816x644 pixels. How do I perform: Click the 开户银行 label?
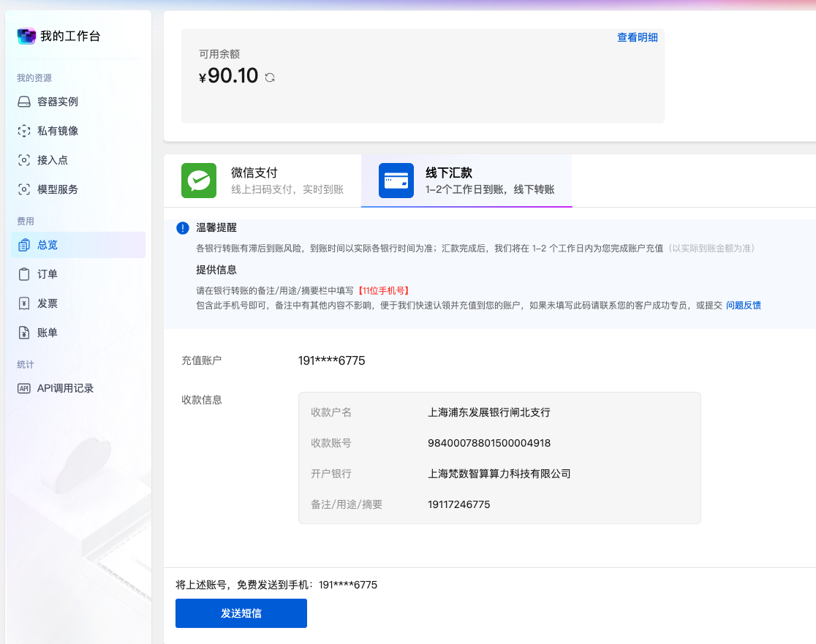point(331,474)
